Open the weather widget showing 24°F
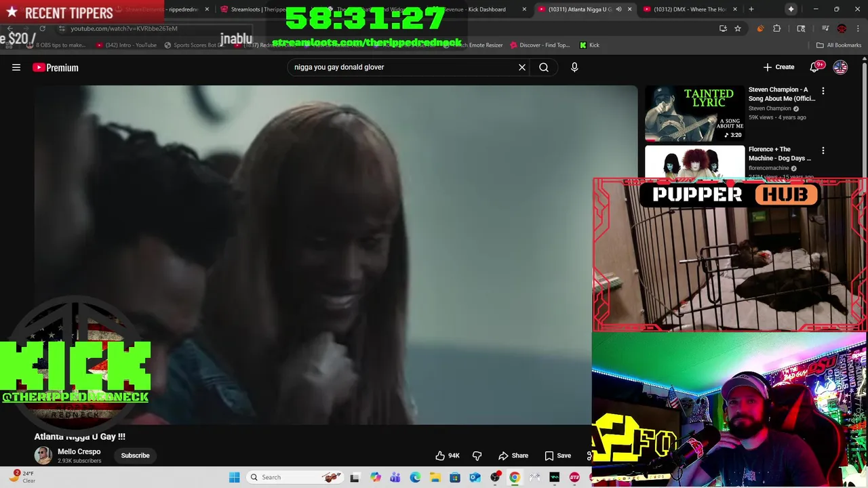This screenshot has height=488, width=868. coord(22,477)
